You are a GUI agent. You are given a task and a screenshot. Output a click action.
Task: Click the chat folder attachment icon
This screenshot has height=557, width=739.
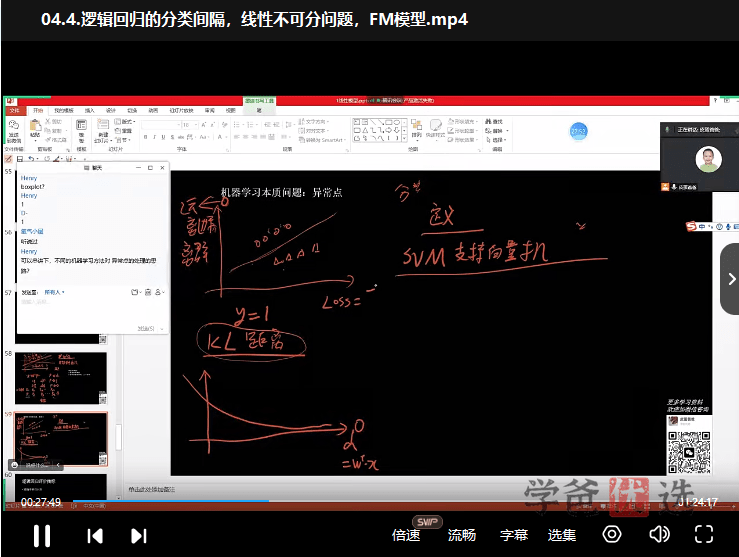[135, 292]
